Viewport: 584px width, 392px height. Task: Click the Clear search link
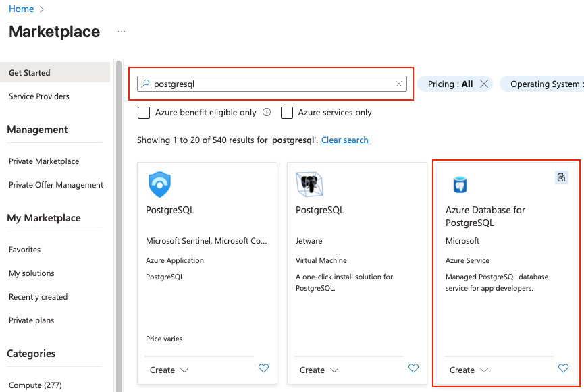(x=345, y=140)
